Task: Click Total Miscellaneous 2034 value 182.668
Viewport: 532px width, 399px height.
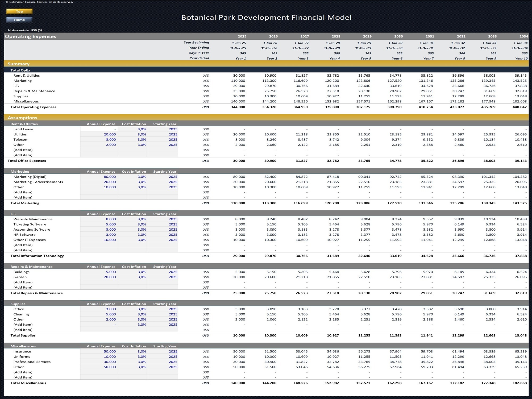Action: tap(519, 383)
